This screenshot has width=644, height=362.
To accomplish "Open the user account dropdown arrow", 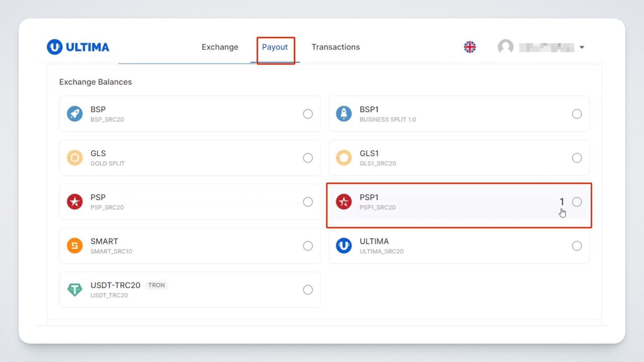I will point(582,47).
